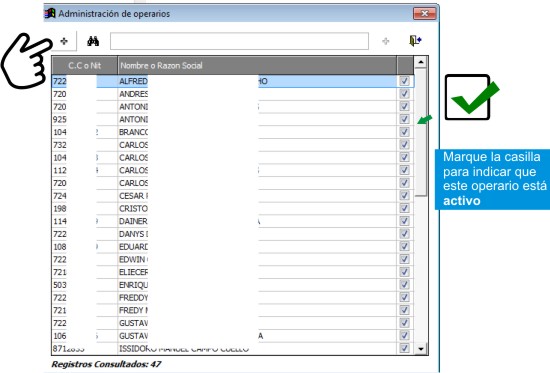The width and height of the screenshot is (550, 373).
Task: Toggle active checkbox for ELIECER row
Action: [x=404, y=272]
